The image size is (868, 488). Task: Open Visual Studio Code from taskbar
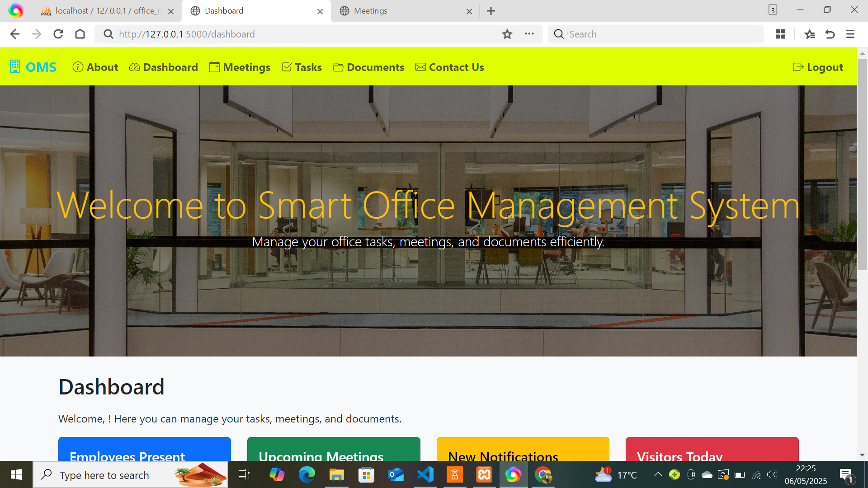point(425,475)
